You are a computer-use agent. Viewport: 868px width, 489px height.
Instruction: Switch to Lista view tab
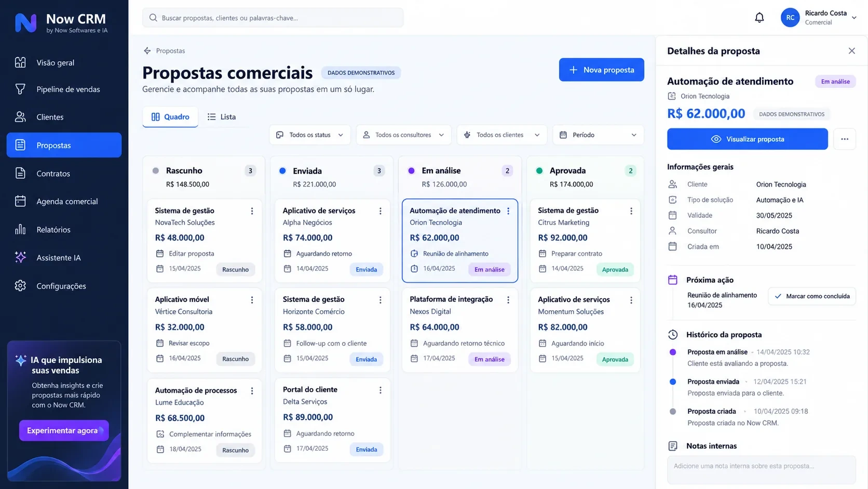click(x=222, y=117)
